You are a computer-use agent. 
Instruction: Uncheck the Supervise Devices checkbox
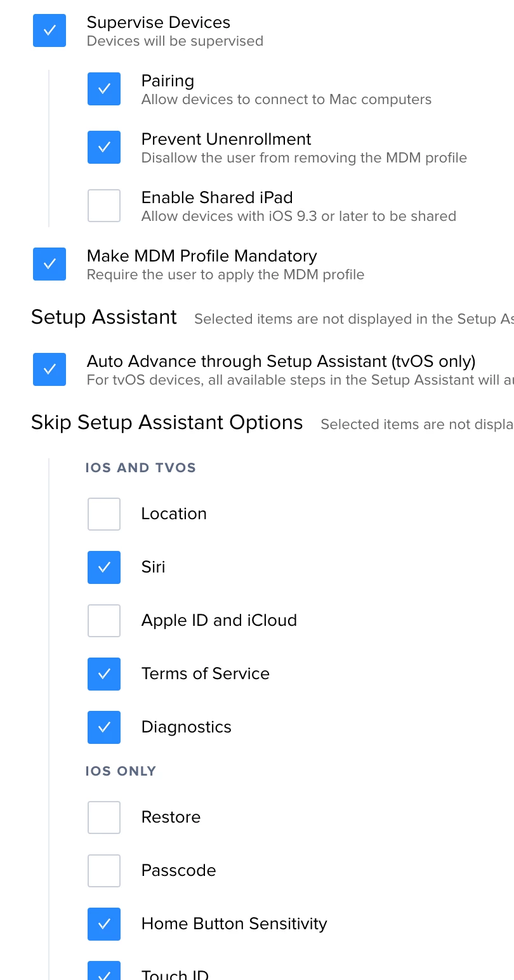pyautogui.click(x=49, y=30)
